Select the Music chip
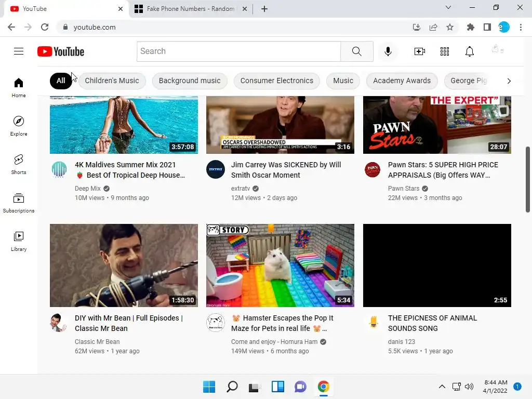Viewport: 532px width, 399px height. pos(343,81)
